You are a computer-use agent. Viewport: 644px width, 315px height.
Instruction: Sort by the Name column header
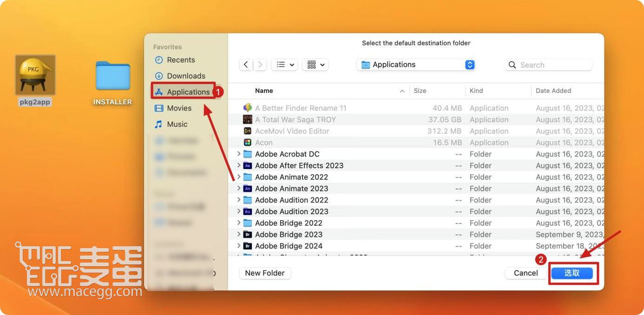coord(264,91)
